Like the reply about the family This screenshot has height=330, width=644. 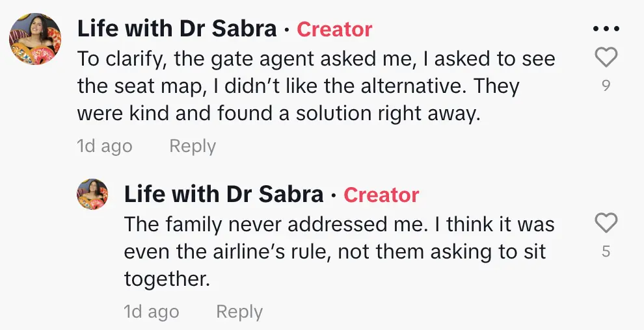coord(606,224)
